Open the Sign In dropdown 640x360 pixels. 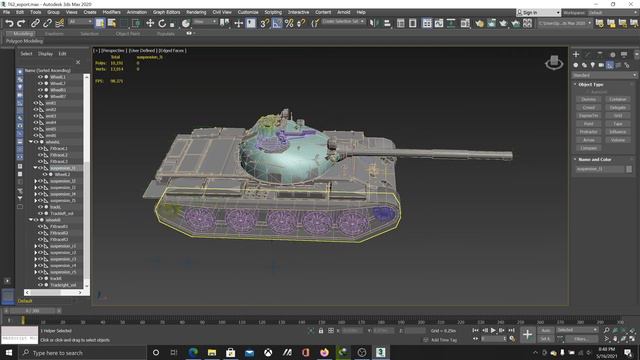pyautogui.click(x=539, y=13)
